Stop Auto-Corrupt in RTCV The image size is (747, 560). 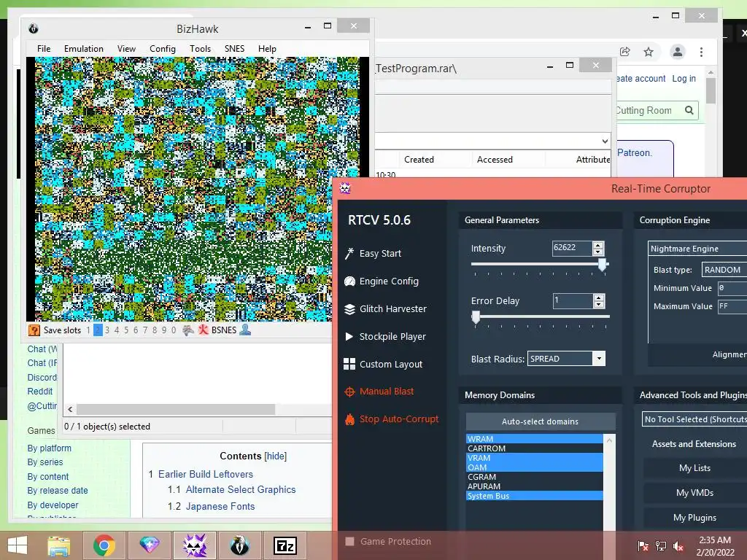pyautogui.click(x=392, y=419)
